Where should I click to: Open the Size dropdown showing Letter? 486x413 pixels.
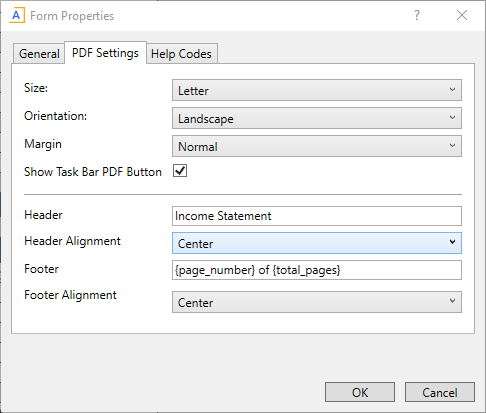pyautogui.click(x=317, y=90)
